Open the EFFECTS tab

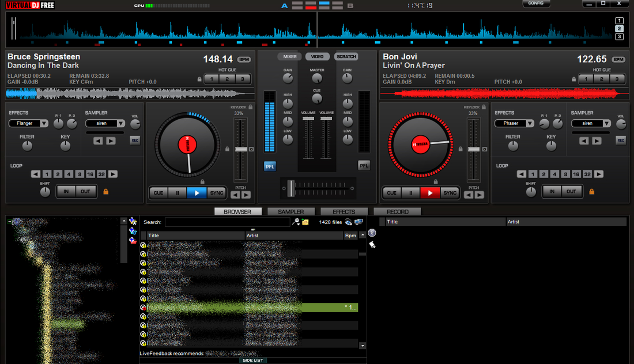pos(344,212)
